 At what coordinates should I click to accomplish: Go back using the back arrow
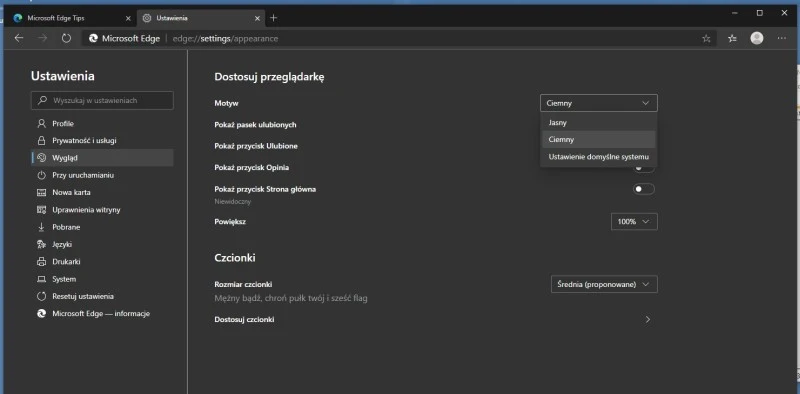[x=19, y=38]
